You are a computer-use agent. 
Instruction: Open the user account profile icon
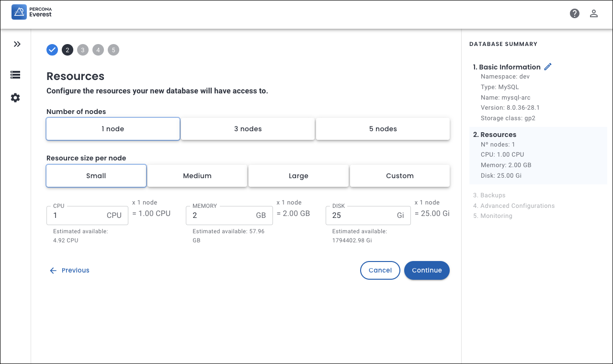594,13
